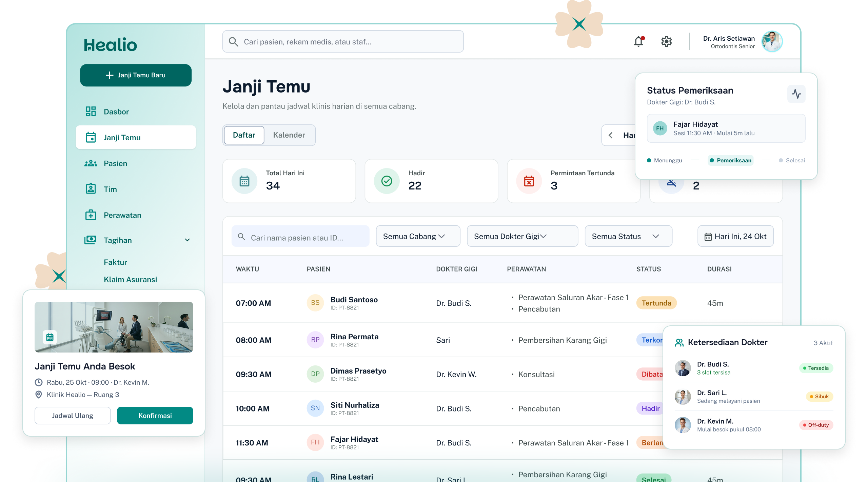Click the Tersedia badge for Dr. Budi S.

816,368
